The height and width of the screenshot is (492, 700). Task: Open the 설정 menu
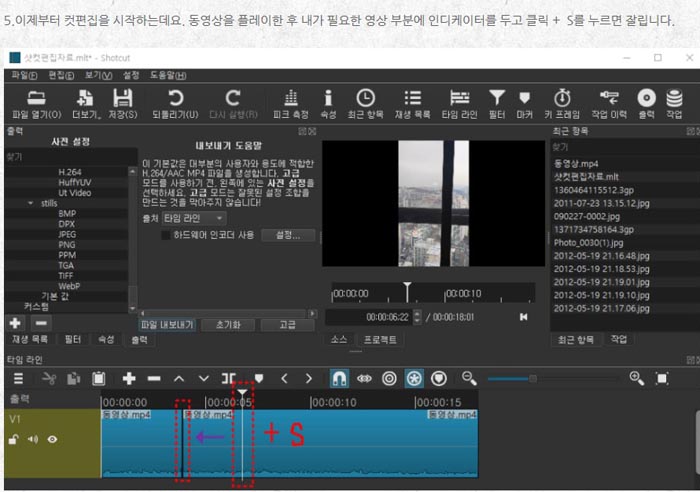coord(131,75)
